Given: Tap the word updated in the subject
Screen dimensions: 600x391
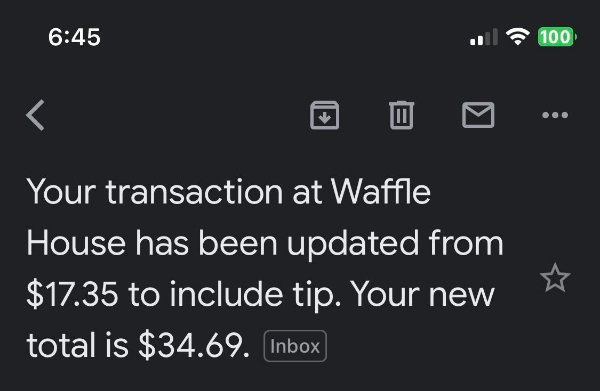Looking at the screenshot, I should tap(353, 245).
